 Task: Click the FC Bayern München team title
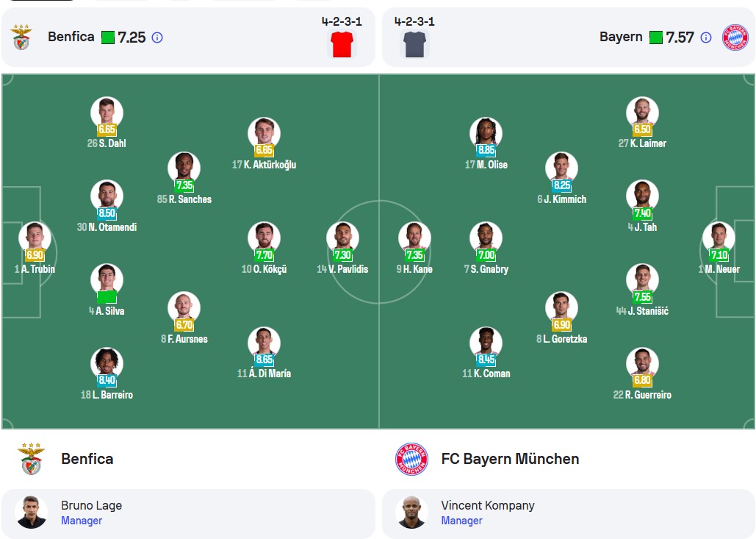510,459
